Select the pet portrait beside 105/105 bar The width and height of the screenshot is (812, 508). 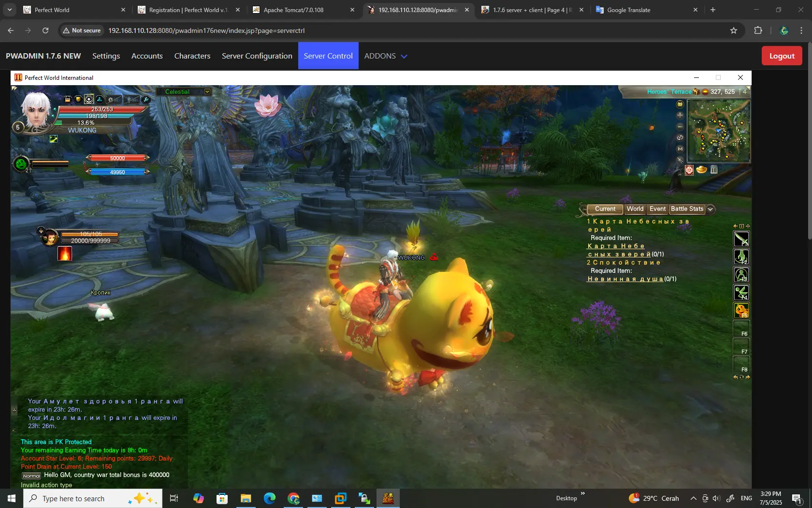[x=49, y=237]
